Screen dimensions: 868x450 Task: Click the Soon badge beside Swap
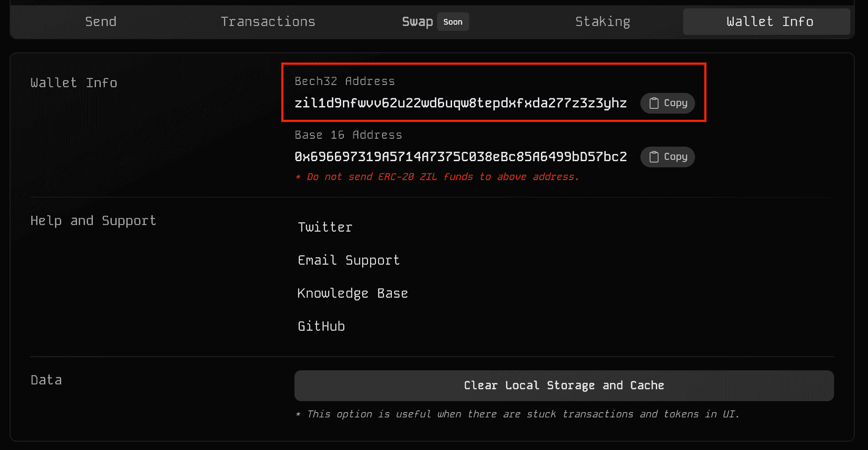[453, 22]
